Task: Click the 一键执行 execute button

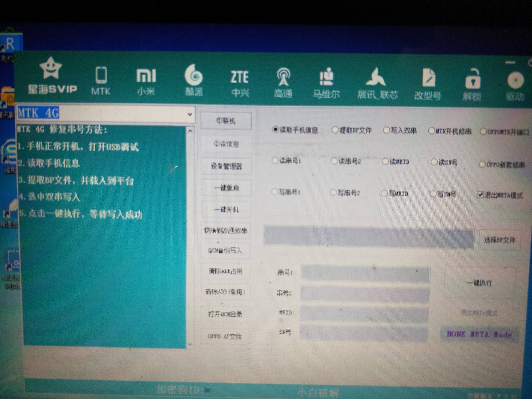Action: click(x=480, y=282)
